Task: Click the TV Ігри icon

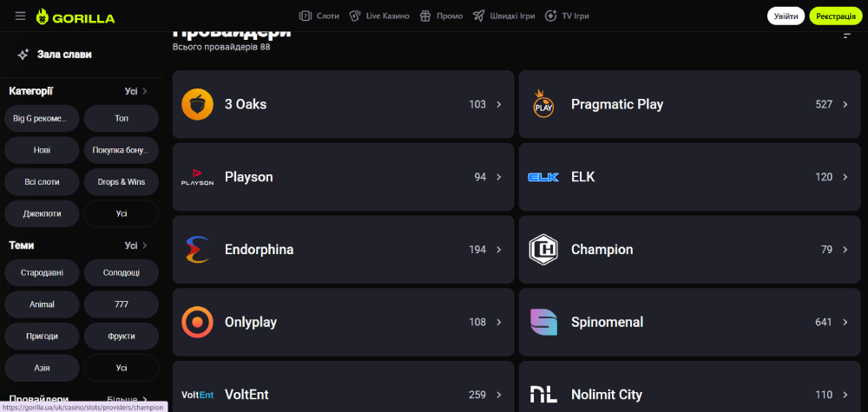Action: coord(551,16)
